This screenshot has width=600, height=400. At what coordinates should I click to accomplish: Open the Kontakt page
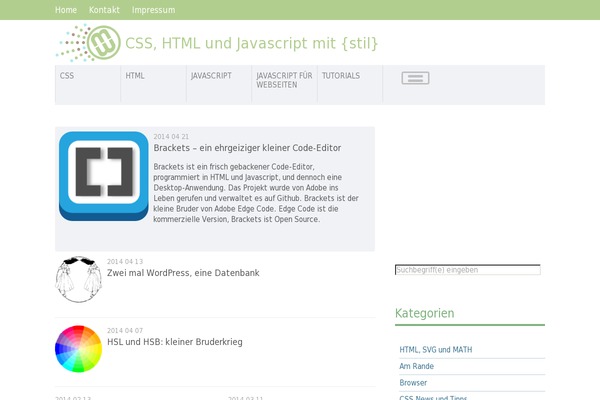tap(104, 10)
